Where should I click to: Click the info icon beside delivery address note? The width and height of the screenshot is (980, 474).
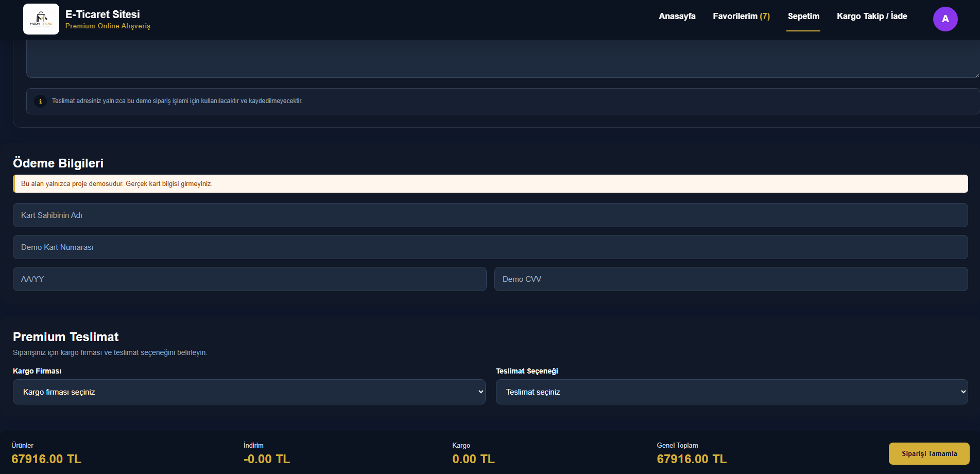click(40, 101)
